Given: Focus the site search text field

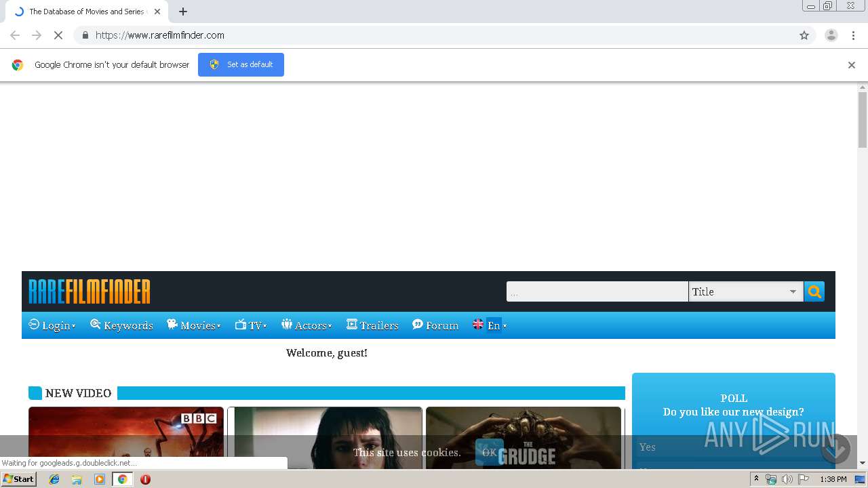Looking at the screenshot, I should click(x=597, y=291).
